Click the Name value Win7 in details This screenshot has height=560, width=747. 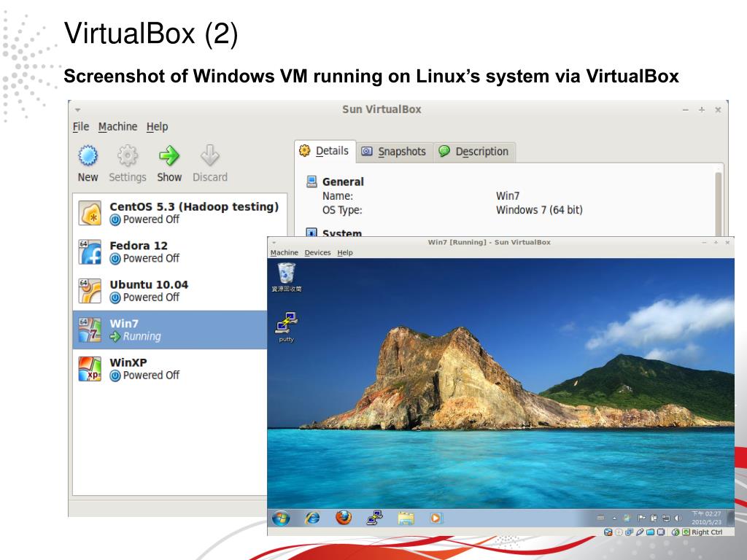coord(508,195)
